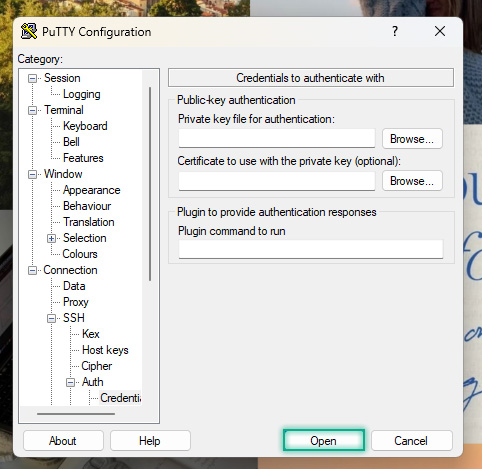Image resolution: width=482 pixels, height=469 pixels.
Task: Collapse the Session tree node
Action: (32, 78)
